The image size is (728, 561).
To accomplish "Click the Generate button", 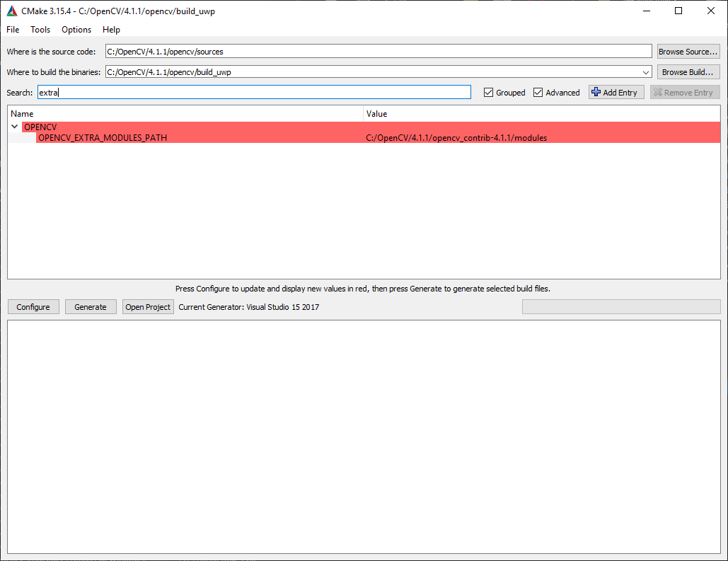I will tap(91, 307).
